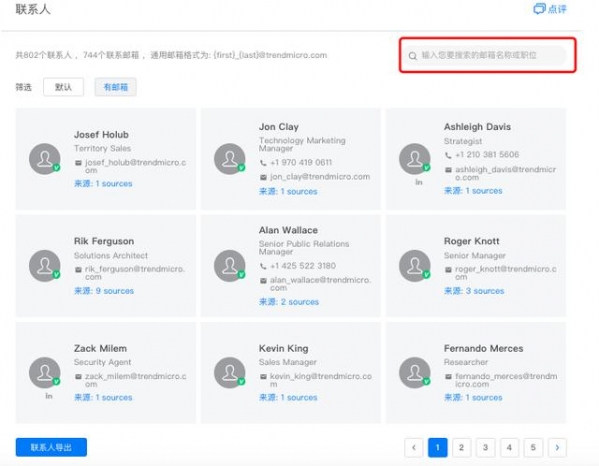The image size is (599, 466).
Task: Focus the contact search input field
Action: tap(485, 55)
